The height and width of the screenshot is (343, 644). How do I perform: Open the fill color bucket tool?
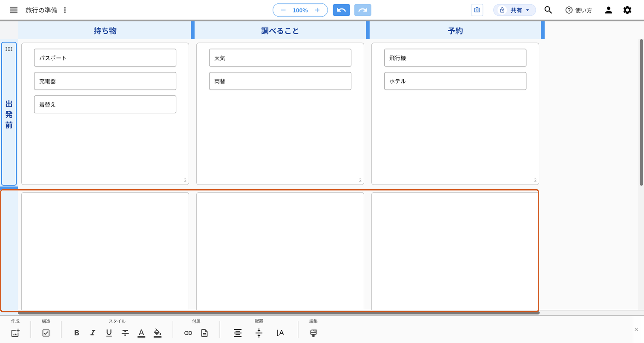158,333
